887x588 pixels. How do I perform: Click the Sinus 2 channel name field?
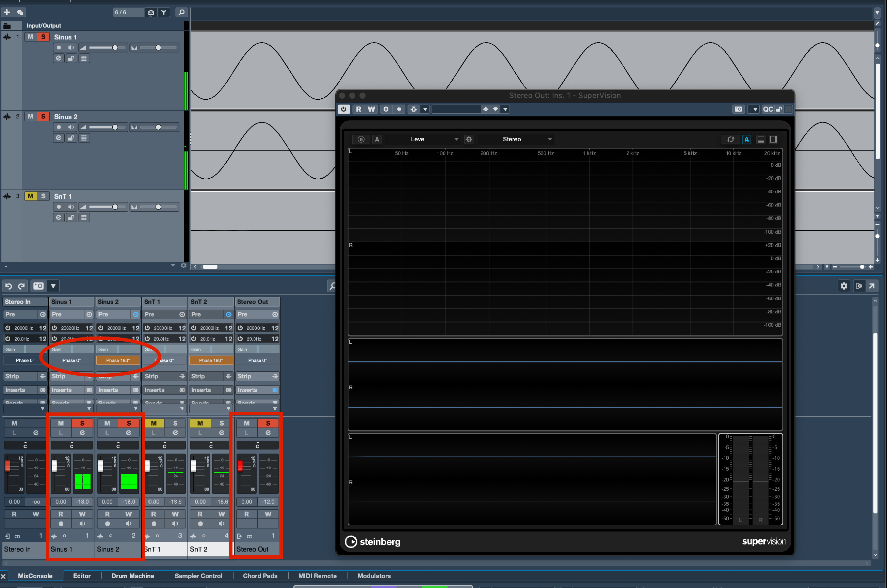point(118,549)
